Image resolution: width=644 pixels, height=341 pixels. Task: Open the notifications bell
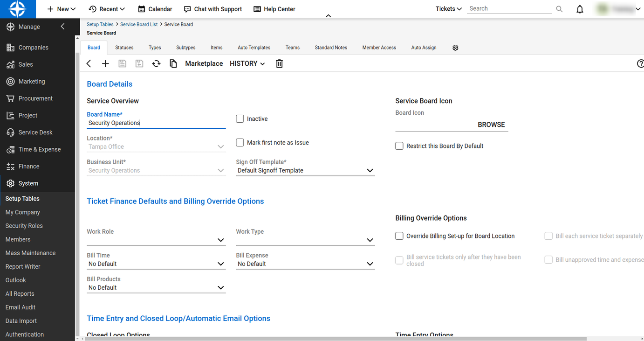click(x=580, y=9)
